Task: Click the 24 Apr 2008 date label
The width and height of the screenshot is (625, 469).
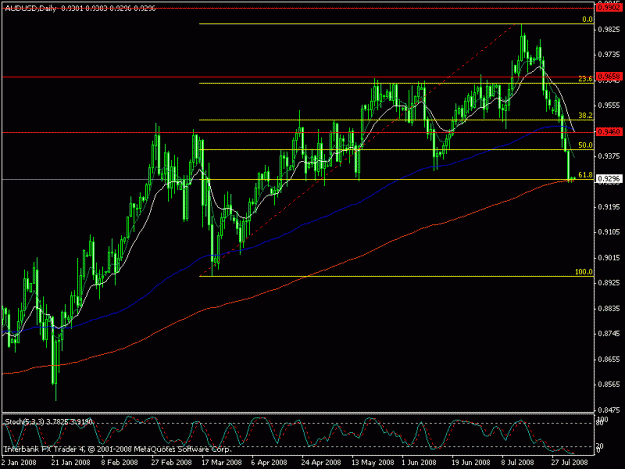Action: pyautogui.click(x=321, y=462)
